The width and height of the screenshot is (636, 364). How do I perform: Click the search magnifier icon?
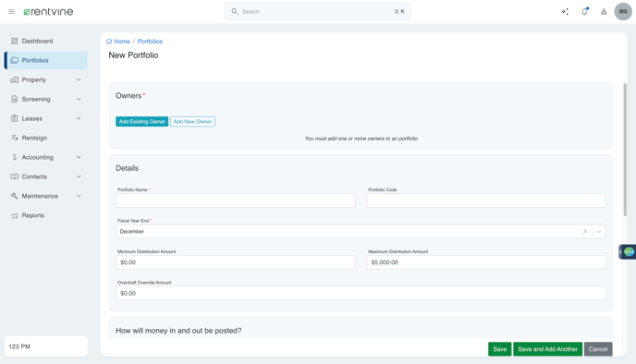pos(235,11)
